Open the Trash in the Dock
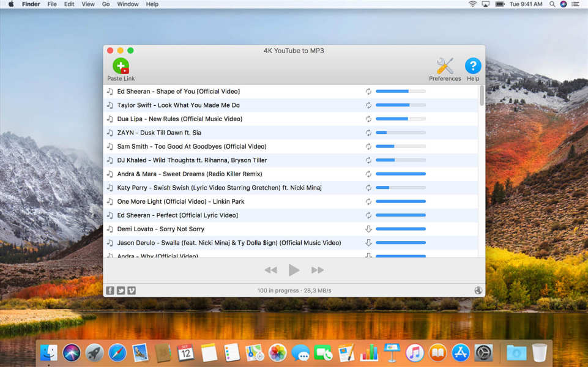 (x=539, y=353)
